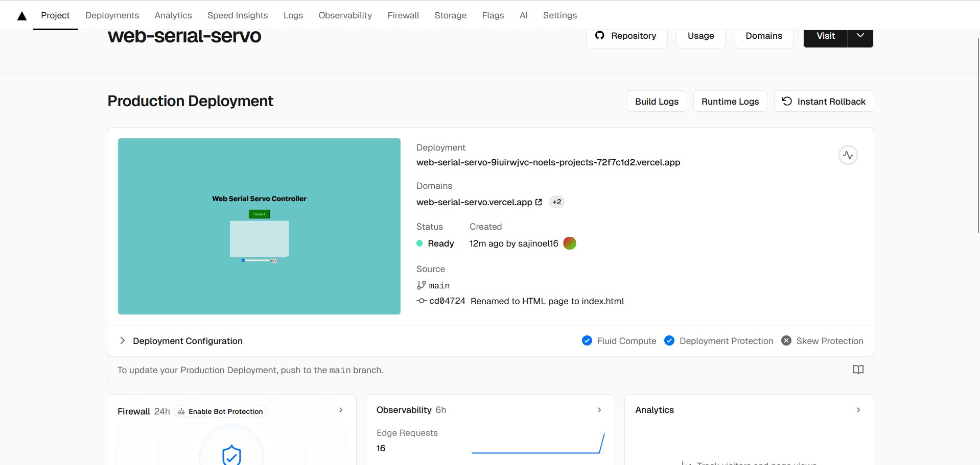Show the +2 additional domains badge

(x=556, y=202)
